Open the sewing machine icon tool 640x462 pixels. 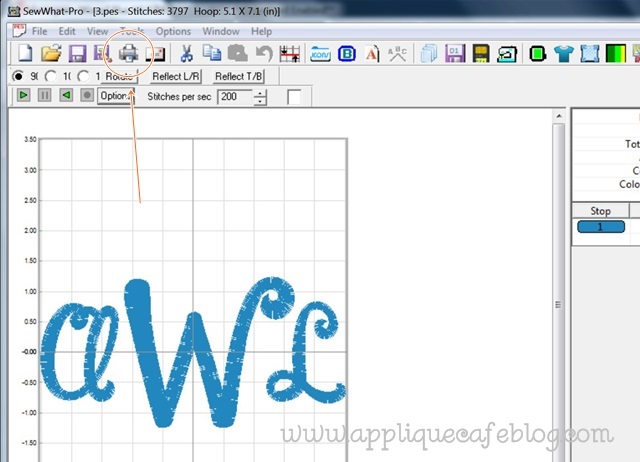click(x=506, y=53)
